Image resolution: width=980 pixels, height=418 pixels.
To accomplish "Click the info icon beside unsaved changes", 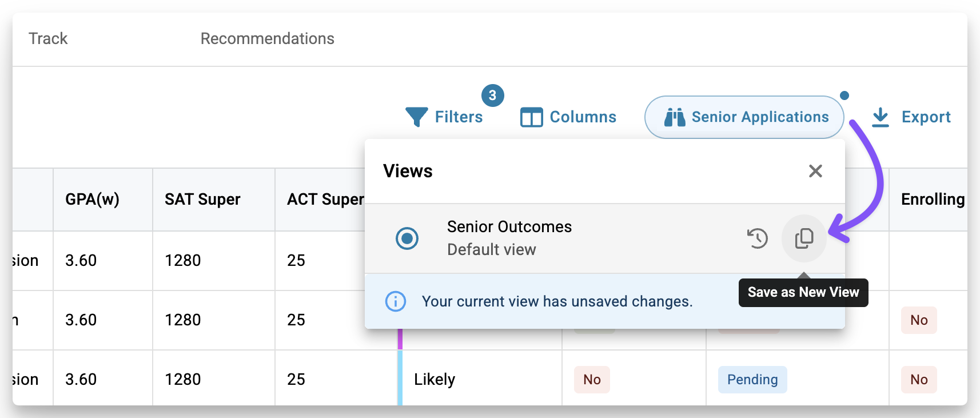I will (396, 301).
